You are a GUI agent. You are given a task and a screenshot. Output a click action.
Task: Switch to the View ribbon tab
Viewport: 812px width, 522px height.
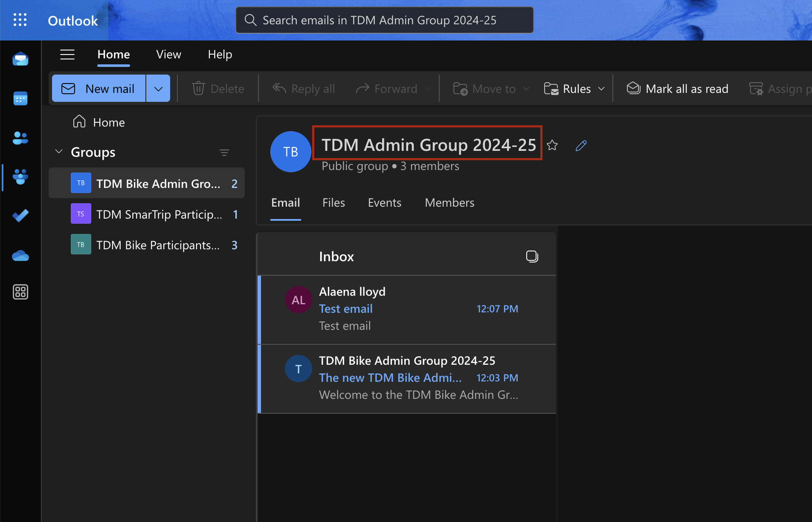point(168,55)
